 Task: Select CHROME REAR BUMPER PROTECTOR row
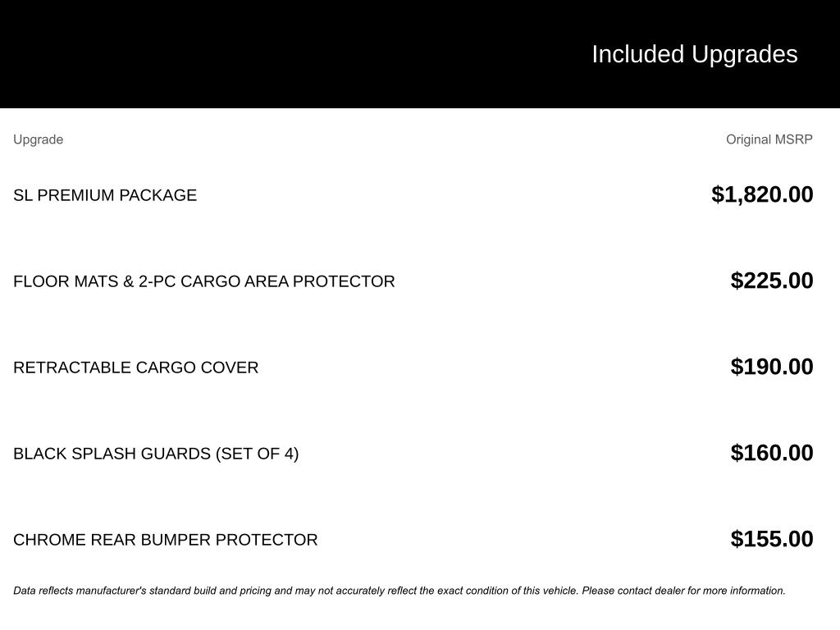click(413, 540)
